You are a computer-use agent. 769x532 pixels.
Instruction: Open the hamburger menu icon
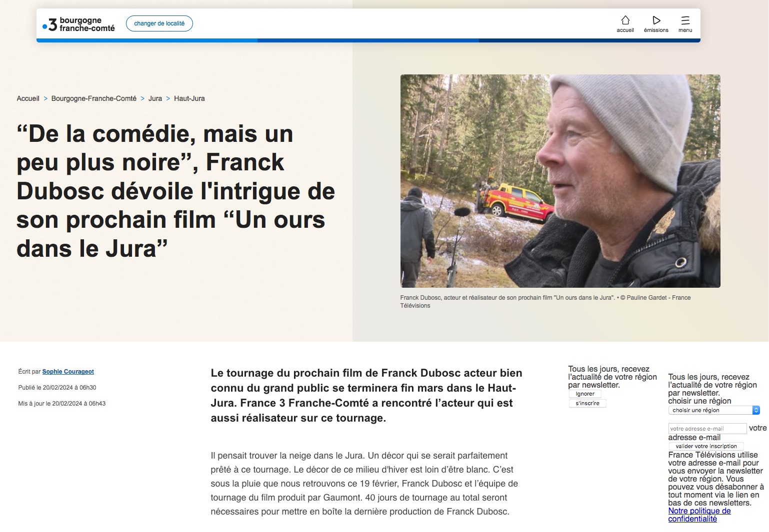point(685,20)
